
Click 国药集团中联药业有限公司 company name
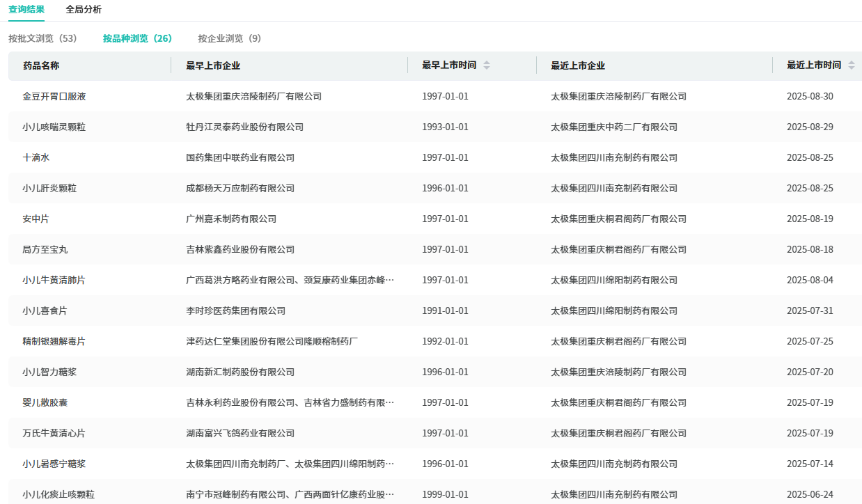click(240, 157)
